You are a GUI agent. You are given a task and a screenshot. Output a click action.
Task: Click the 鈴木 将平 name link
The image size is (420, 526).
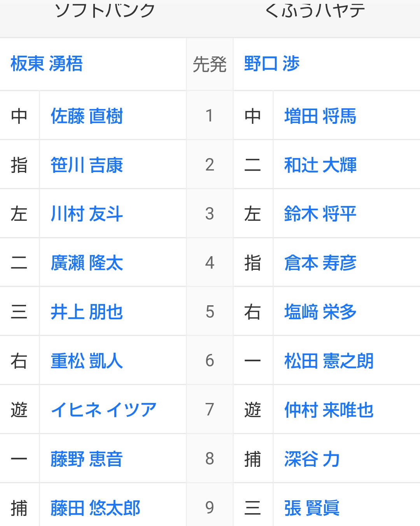pos(320,214)
